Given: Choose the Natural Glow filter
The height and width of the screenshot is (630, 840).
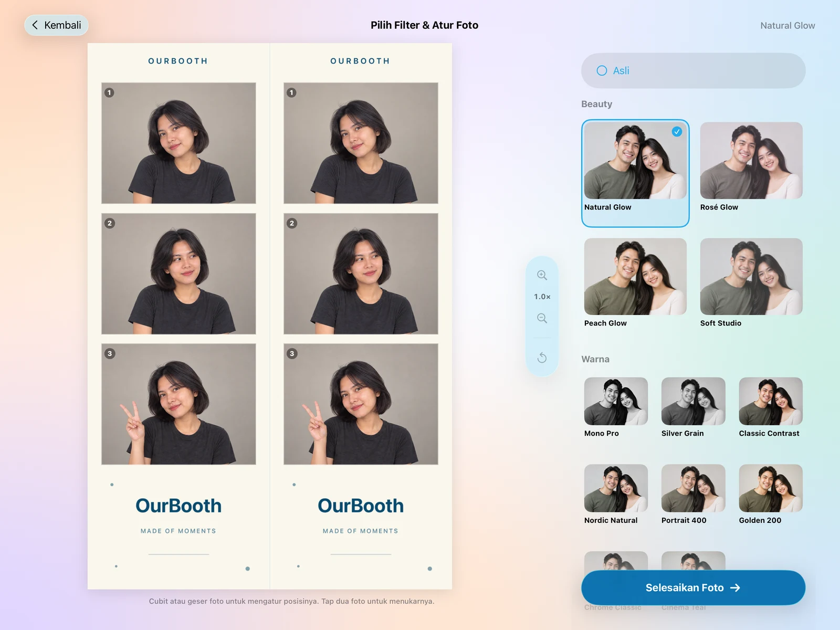Looking at the screenshot, I should click(635, 173).
